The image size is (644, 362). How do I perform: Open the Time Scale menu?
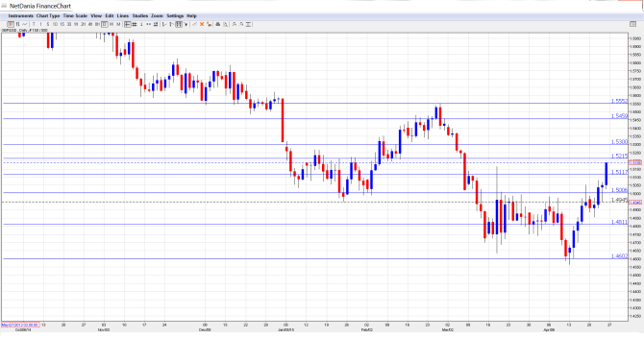(75, 16)
